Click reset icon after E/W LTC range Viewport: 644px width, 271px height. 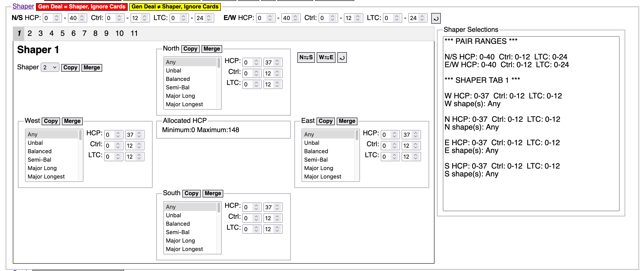(436, 18)
